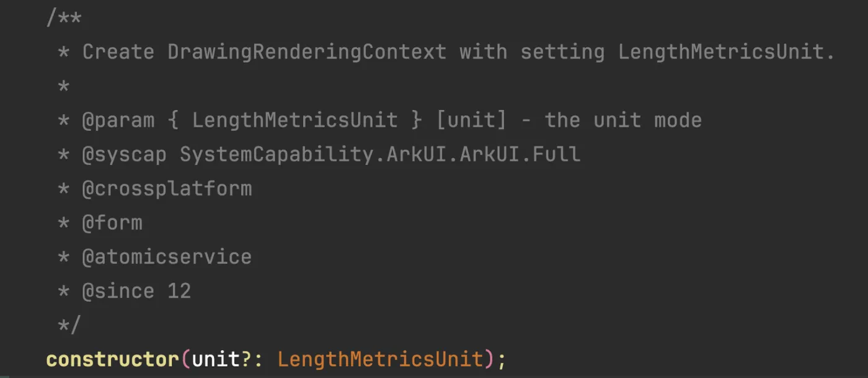
Task: Click the constructor keyword
Action: click(x=112, y=359)
